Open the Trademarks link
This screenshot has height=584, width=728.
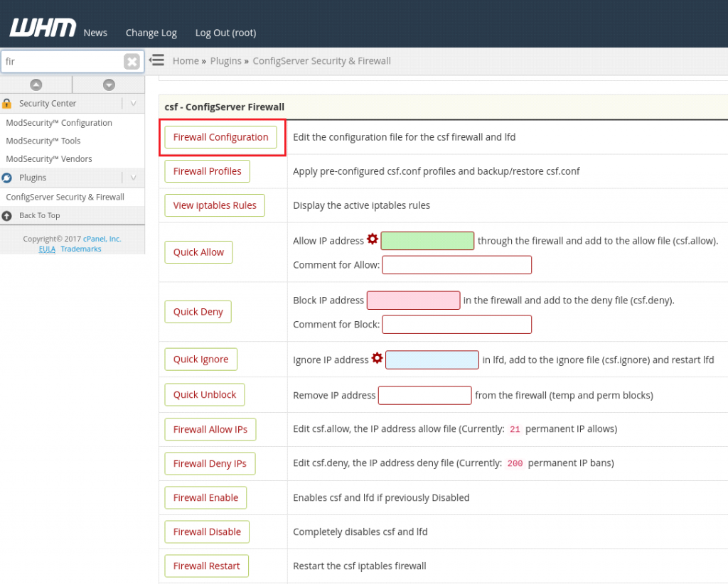[81, 249]
